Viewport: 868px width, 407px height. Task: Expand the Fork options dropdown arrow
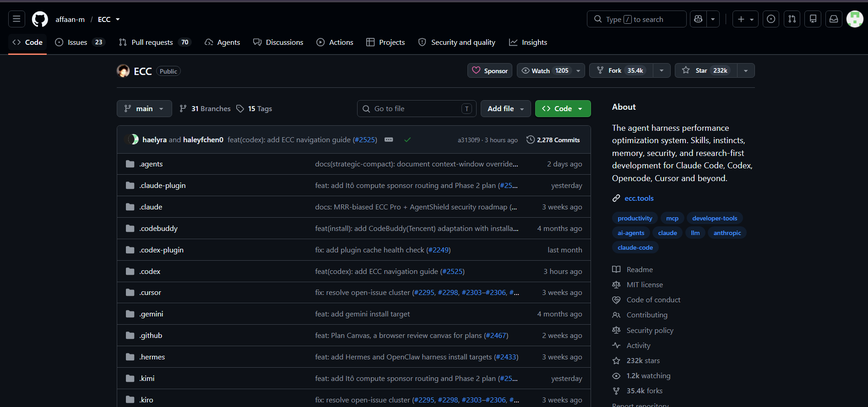click(x=662, y=70)
